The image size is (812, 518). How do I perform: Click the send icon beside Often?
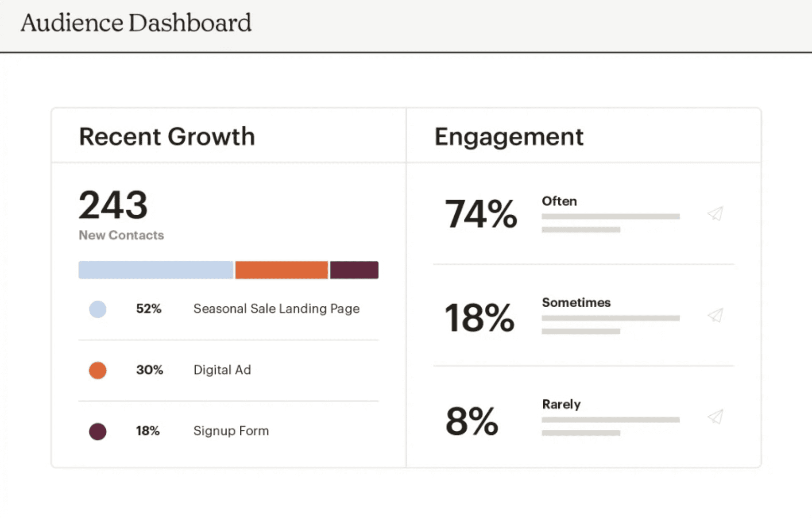715,213
